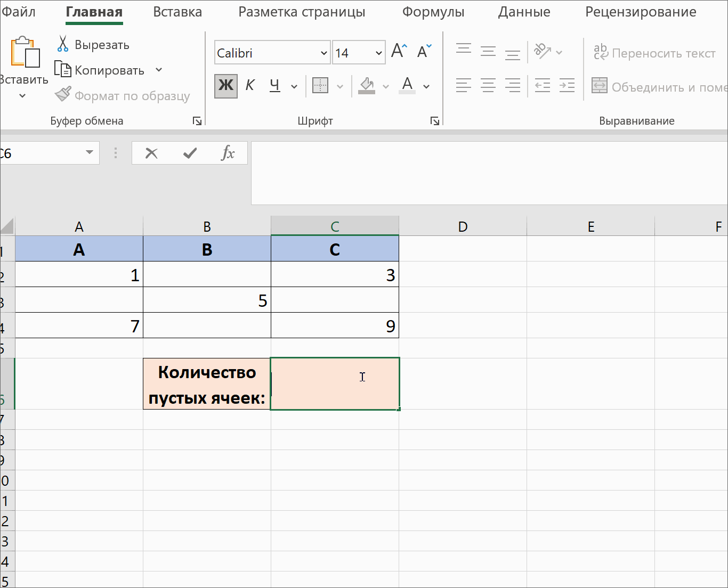
Task: Apply font color A icon
Action: (407, 85)
